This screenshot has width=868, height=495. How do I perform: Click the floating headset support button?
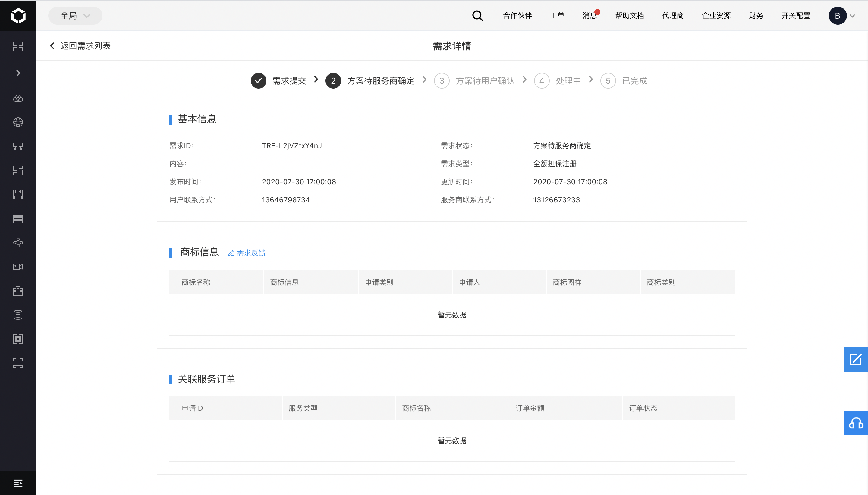(x=855, y=423)
